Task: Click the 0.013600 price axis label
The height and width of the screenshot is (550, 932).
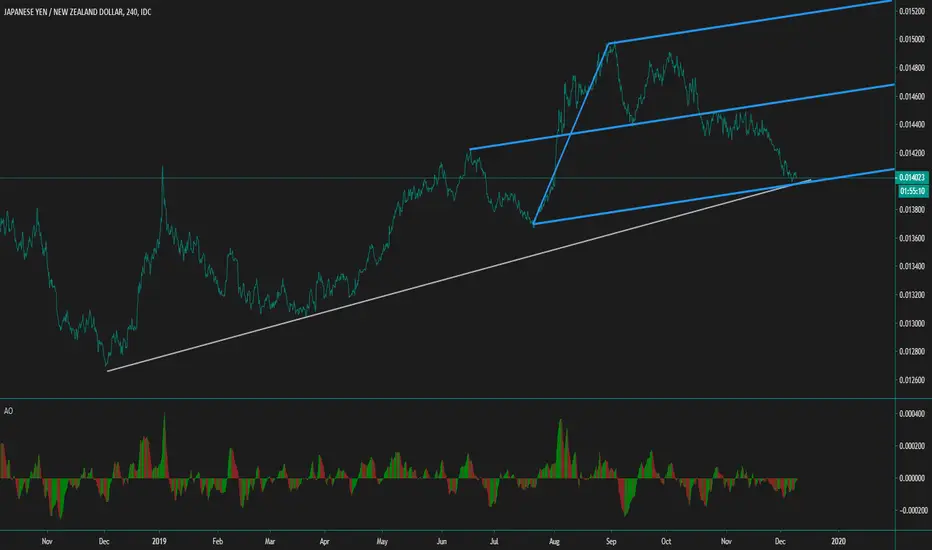Action: [912, 238]
